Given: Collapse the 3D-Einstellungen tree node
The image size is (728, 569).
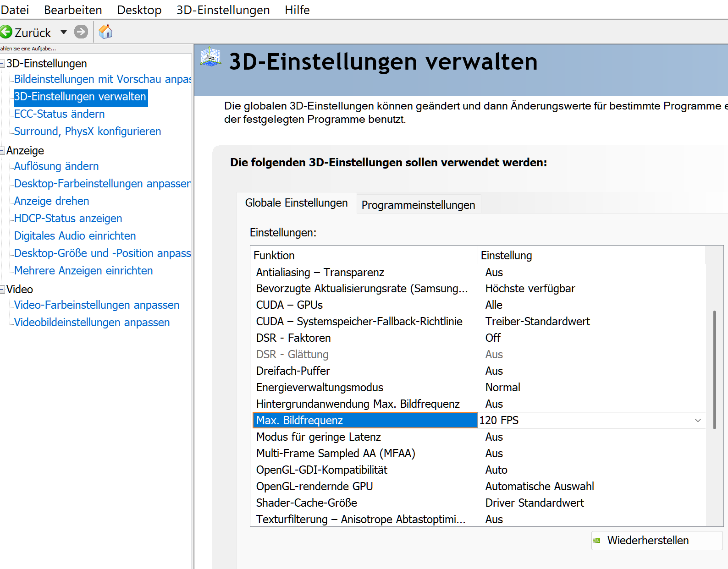Looking at the screenshot, I should point(2,64).
